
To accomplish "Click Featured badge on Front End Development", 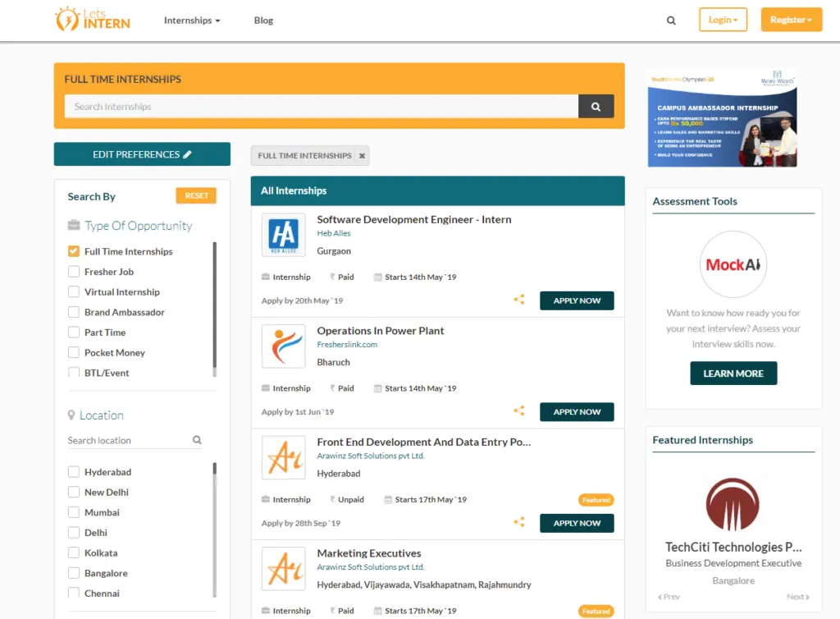I will [x=596, y=500].
